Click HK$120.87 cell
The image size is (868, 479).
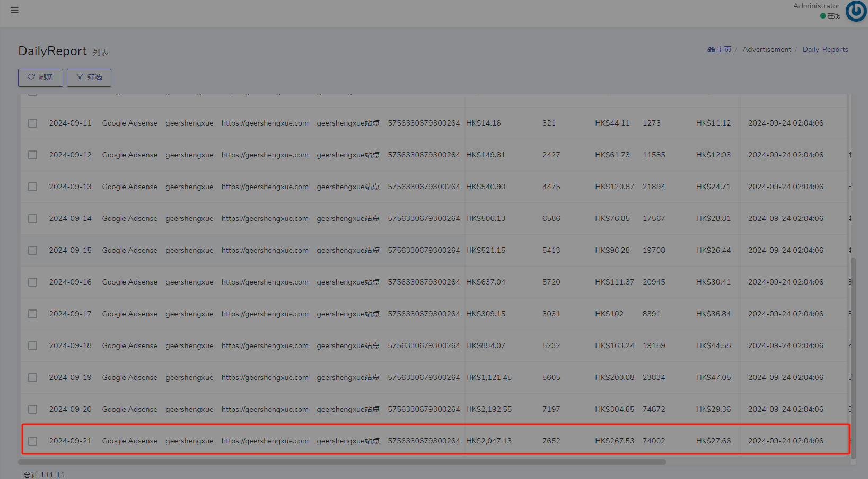[615, 187]
